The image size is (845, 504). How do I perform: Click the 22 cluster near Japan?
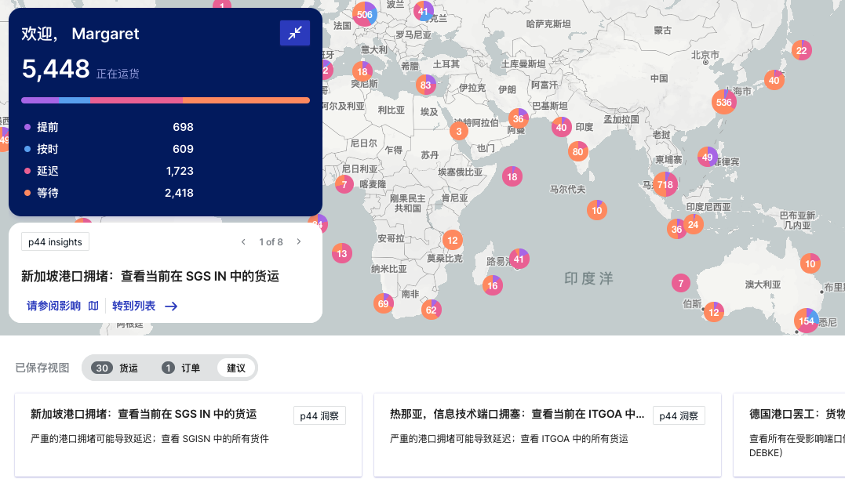(801, 51)
